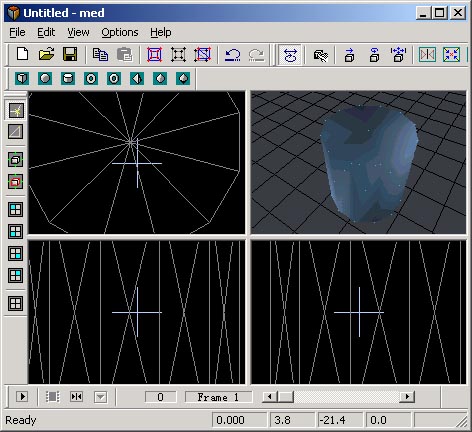
Task: Click the frame number field
Action: (160, 397)
